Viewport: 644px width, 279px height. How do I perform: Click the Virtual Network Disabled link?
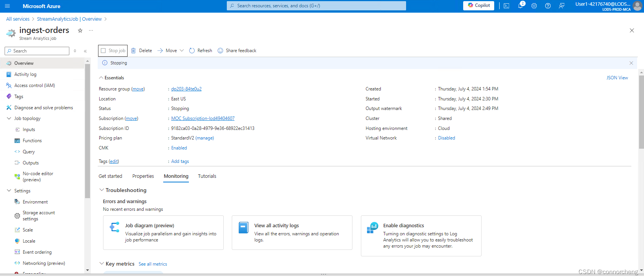(x=447, y=138)
